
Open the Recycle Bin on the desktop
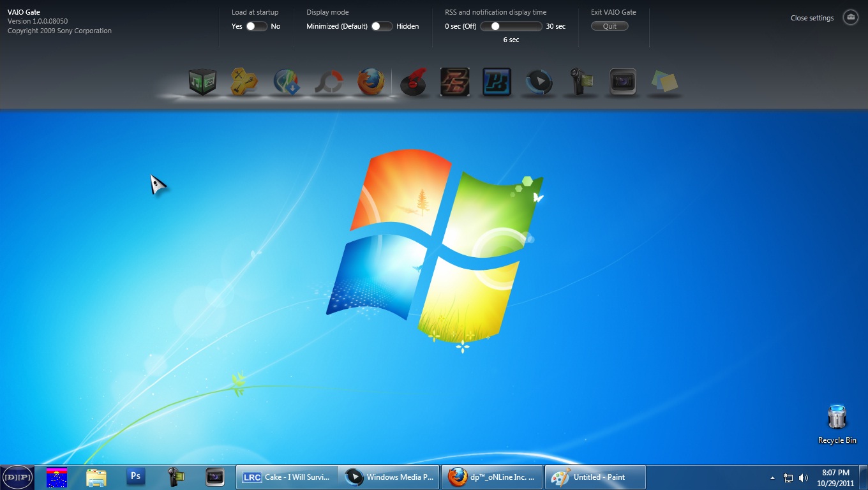[x=837, y=424]
